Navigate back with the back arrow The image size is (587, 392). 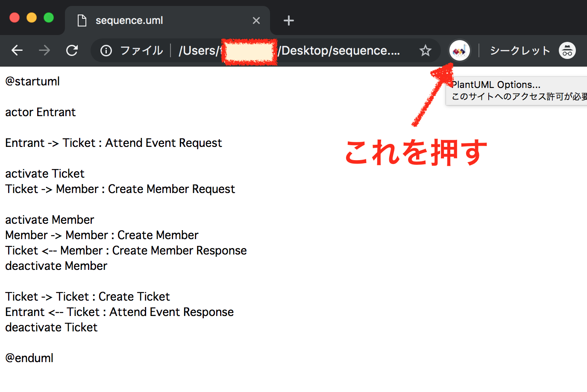(x=17, y=50)
